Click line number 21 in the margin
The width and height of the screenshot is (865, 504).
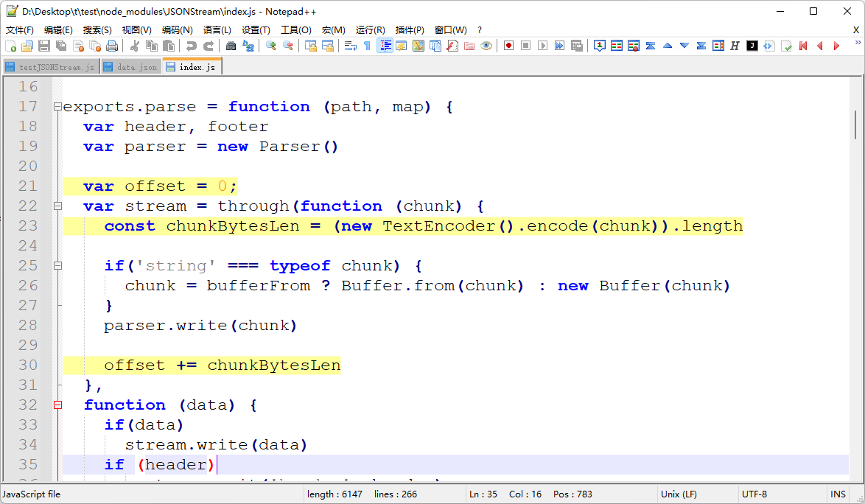click(x=27, y=186)
